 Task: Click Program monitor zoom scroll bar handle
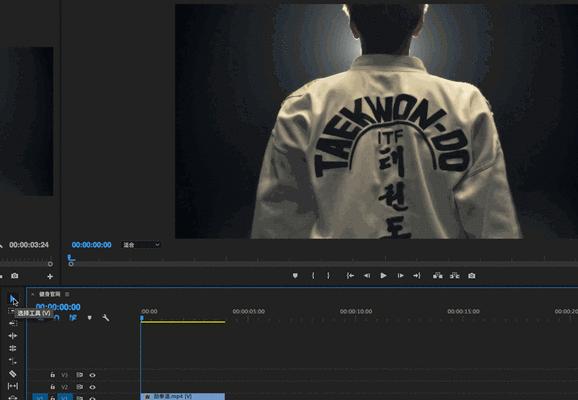click(71, 264)
